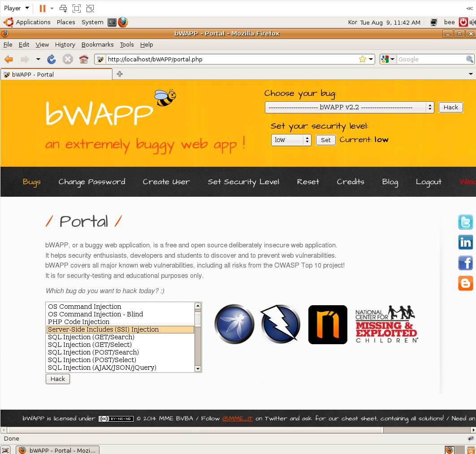Open a new tab with plus icon
Image resolution: width=476 pixels, height=454 pixels.
pyautogui.click(x=120, y=74)
